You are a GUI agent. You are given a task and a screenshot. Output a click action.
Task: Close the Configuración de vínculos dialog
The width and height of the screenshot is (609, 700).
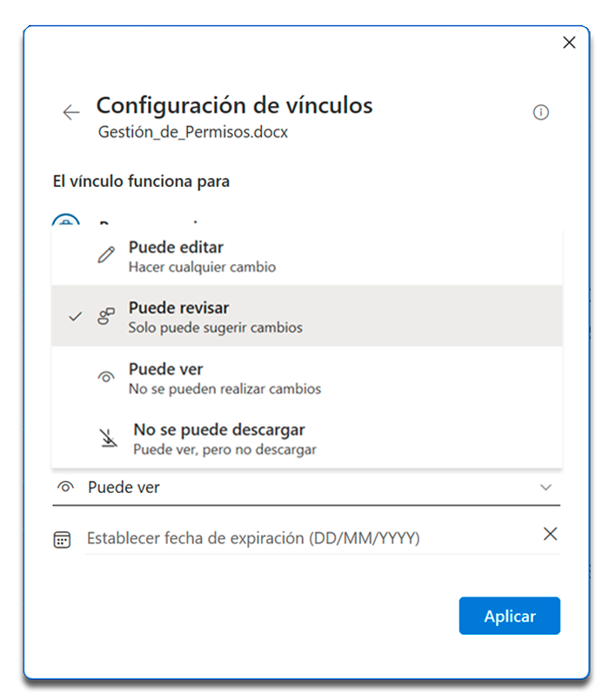(x=570, y=43)
